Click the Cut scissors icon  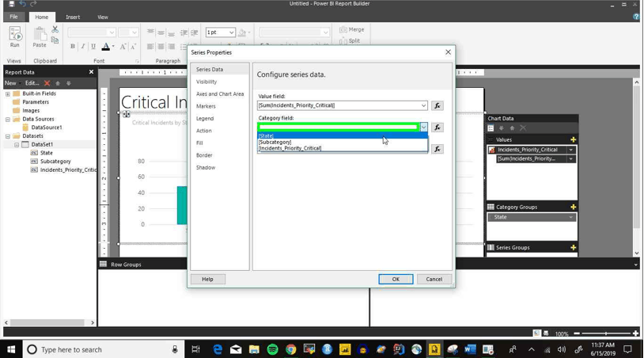[55, 29]
